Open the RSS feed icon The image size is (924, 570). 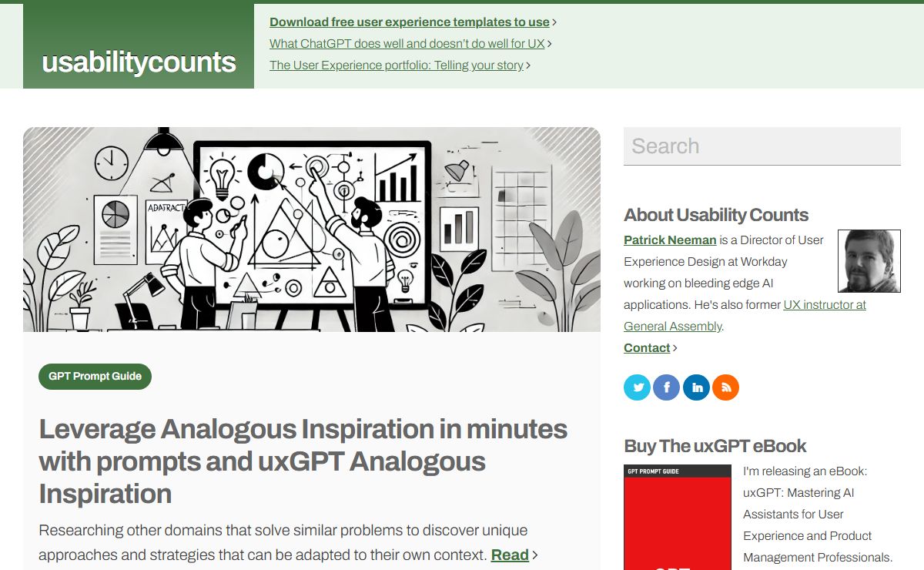coord(725,387)
